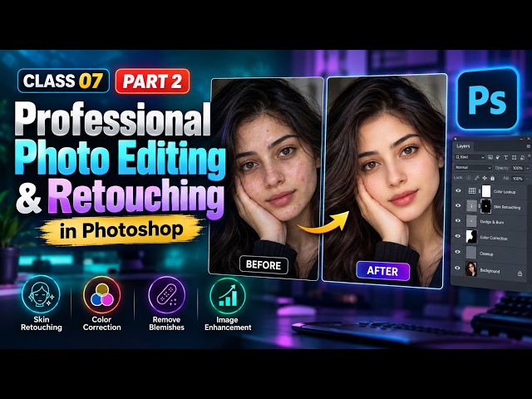Click the Background layer padlock icon
Viewport: 532px width, 399px height.
(520, 273)
